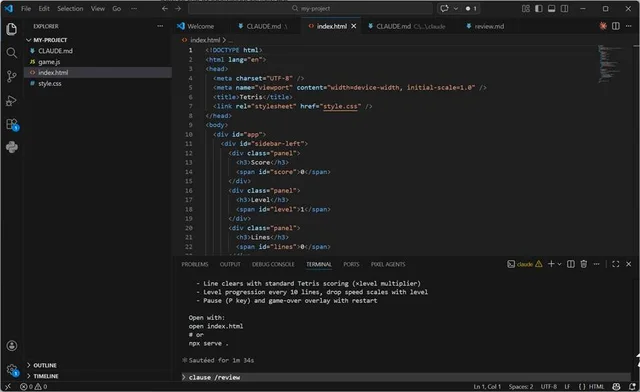Click the Copilot chat icon in title bar
The image size is (640, 392).
444,9
